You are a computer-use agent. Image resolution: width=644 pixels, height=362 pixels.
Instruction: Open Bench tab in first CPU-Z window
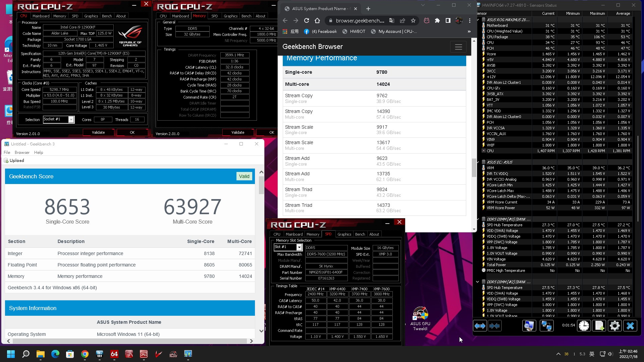coord(107,16)
